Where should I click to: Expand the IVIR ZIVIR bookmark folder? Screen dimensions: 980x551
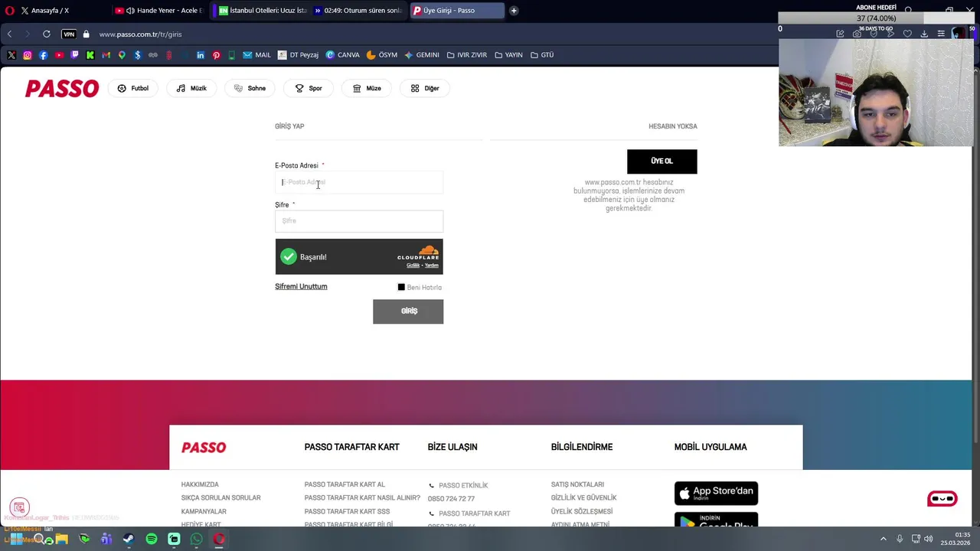point(466,55)
